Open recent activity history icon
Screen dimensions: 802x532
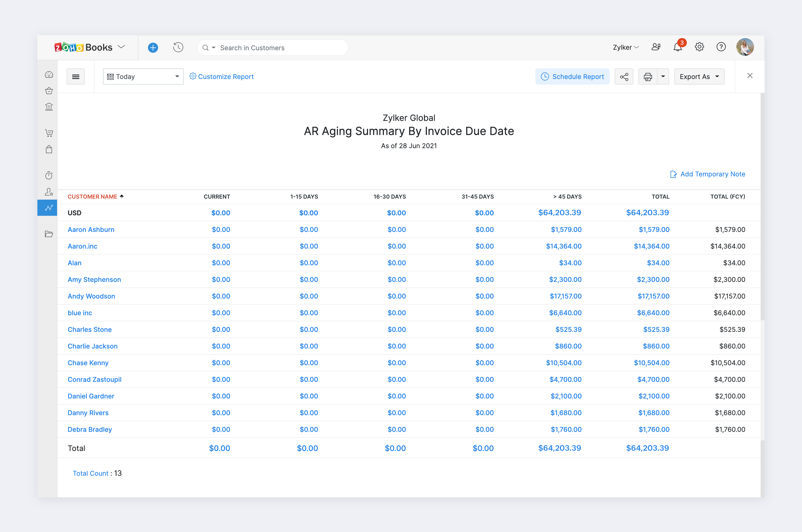click(x=178, y=47)
